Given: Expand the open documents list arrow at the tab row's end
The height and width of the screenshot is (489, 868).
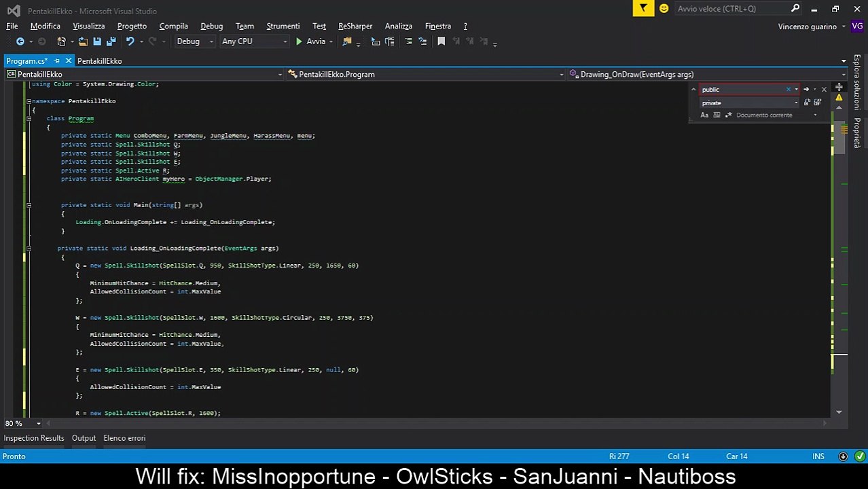Looking at the screenshot, I should point(844,61).
